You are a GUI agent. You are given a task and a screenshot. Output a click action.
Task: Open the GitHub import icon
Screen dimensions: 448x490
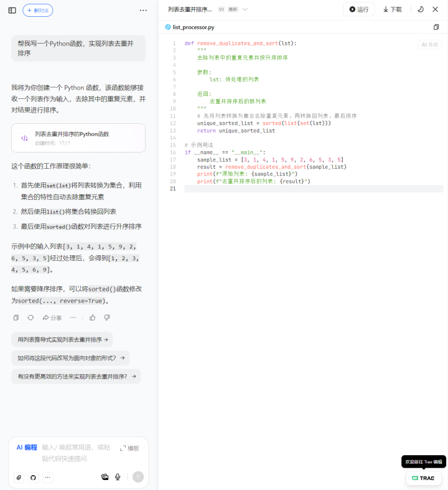tap(33, 477)
